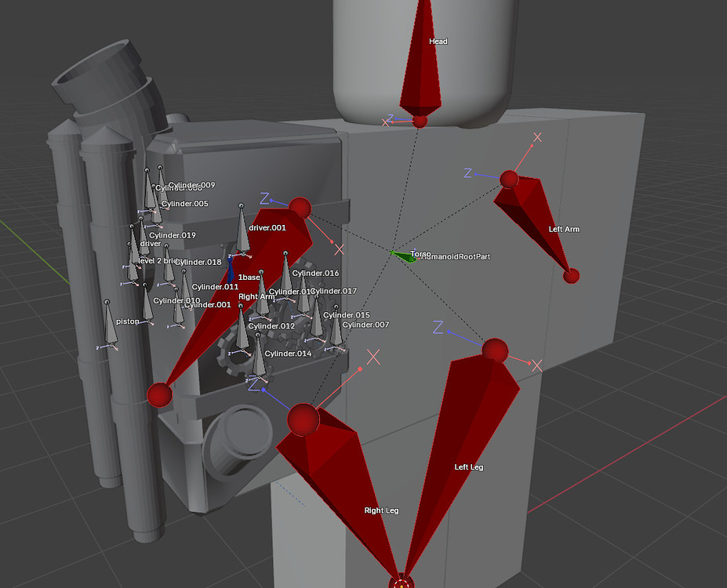Screen dimensions: 727x588
Task: Click the Left Leg bone's upper joint sphere
Action: [x=495, y=350]
